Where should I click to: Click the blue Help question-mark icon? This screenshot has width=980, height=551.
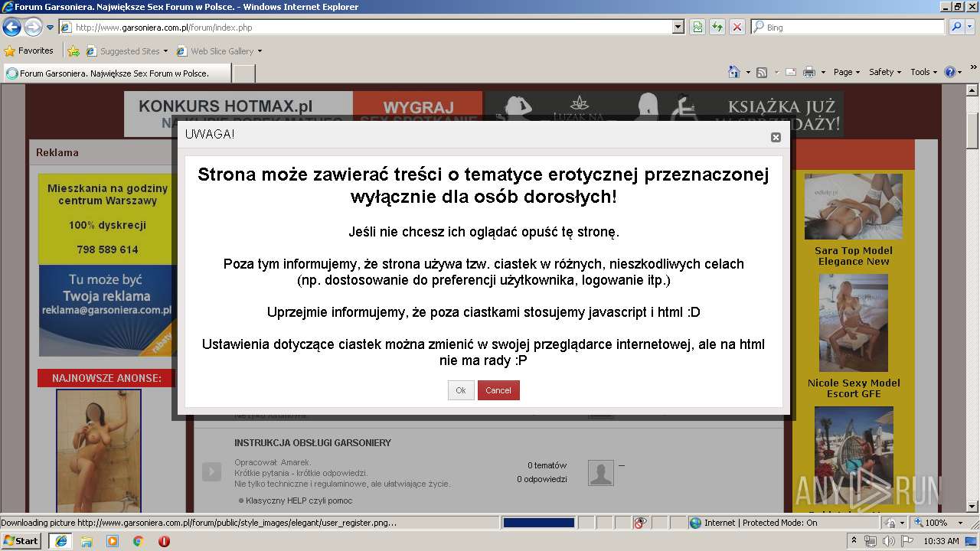coord(950,72)
